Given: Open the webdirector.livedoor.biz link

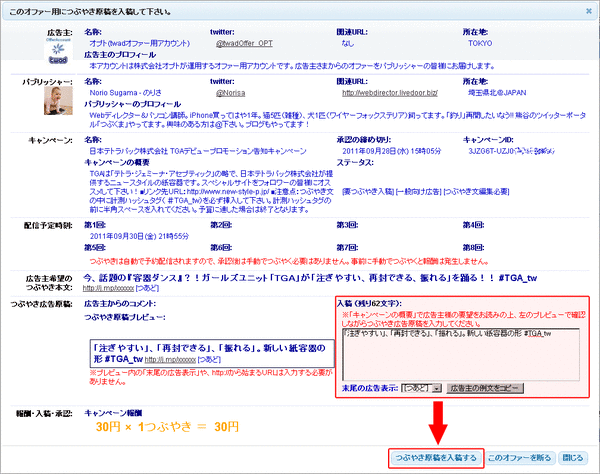Looking at the screenshot, I should (390, 93).
